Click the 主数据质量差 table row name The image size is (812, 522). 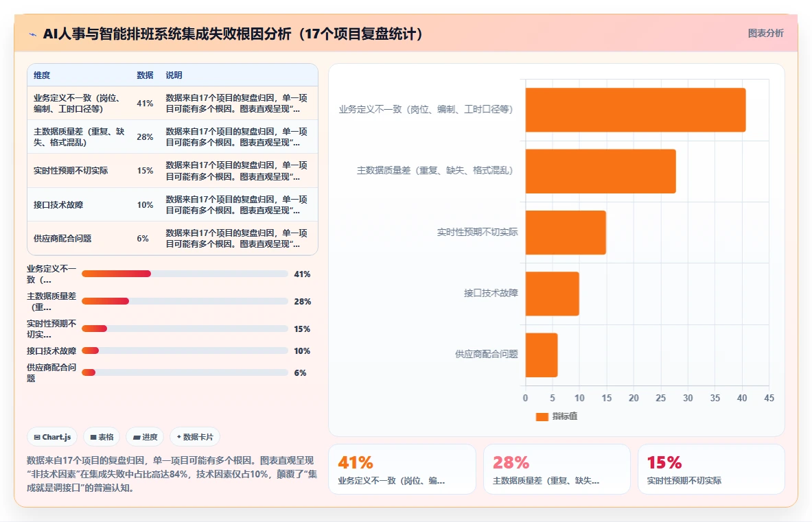tap(79, 137)
